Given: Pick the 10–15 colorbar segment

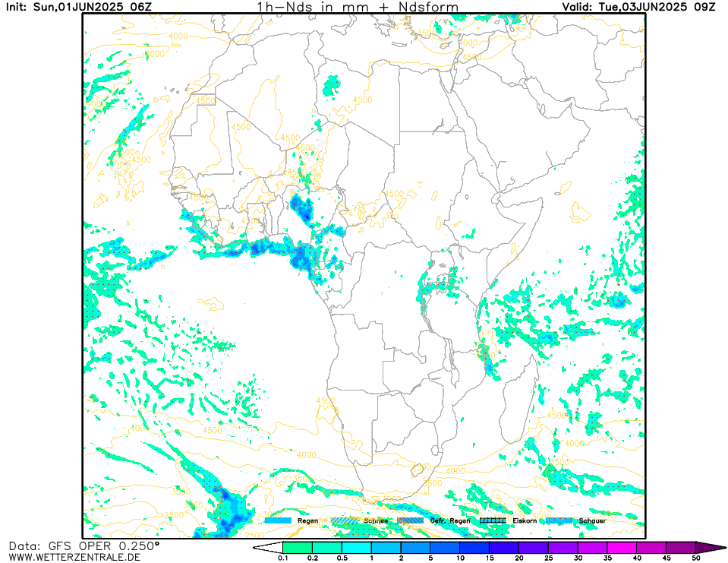Looking at the screenshot, I should [x=474, y=548].
